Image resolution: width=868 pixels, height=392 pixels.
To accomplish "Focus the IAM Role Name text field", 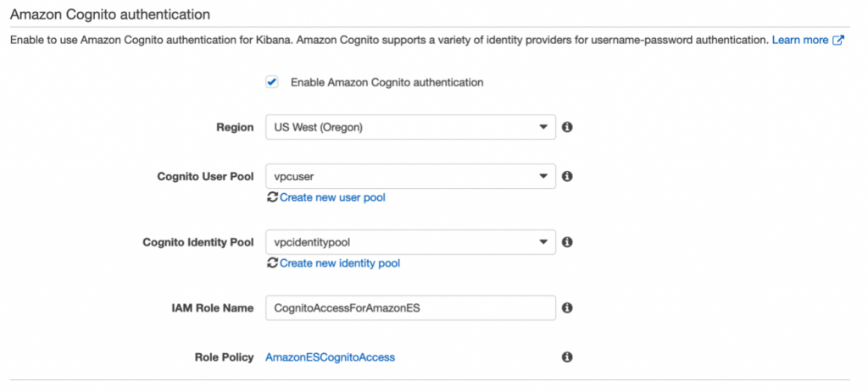I will pos(410,308).
